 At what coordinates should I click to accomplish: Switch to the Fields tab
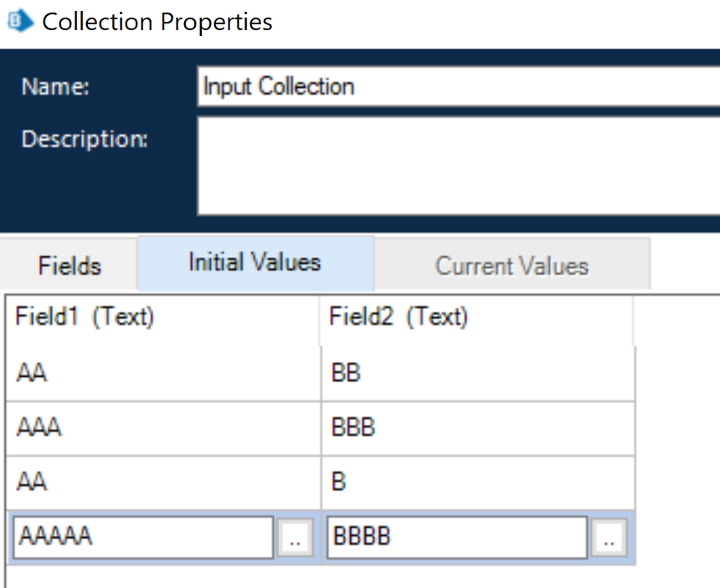69,266
